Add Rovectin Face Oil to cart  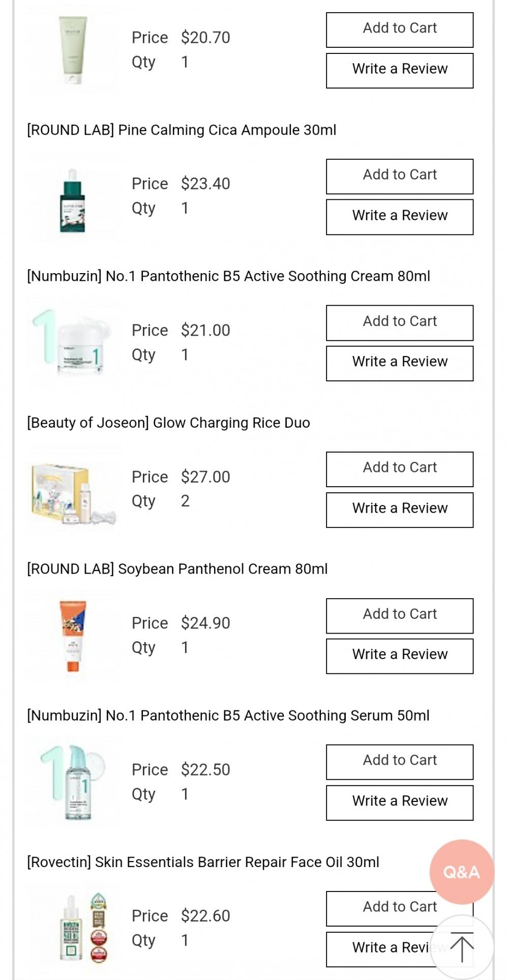coord(386,908)
